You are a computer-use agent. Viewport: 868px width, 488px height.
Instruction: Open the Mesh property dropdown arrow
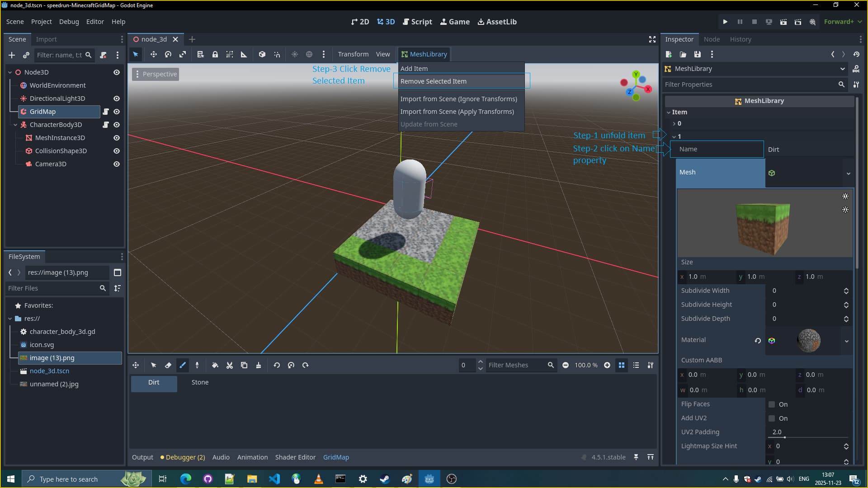click(x=848, y=173)
